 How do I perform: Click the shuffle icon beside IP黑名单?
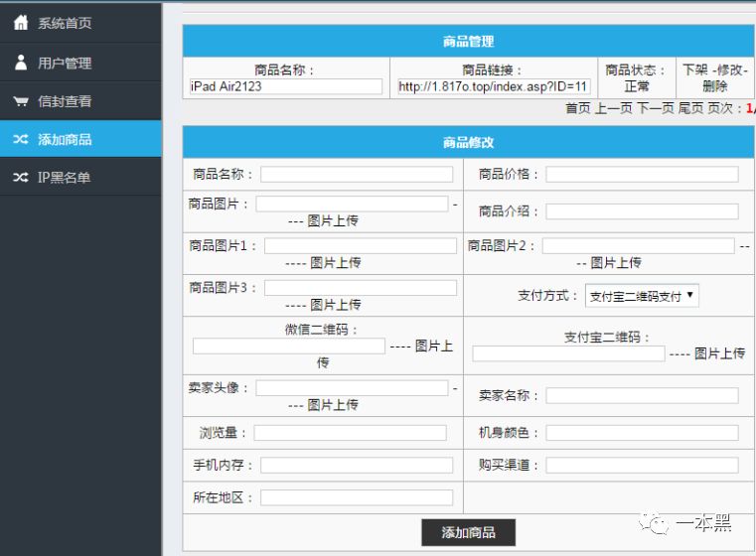(21, 178)
